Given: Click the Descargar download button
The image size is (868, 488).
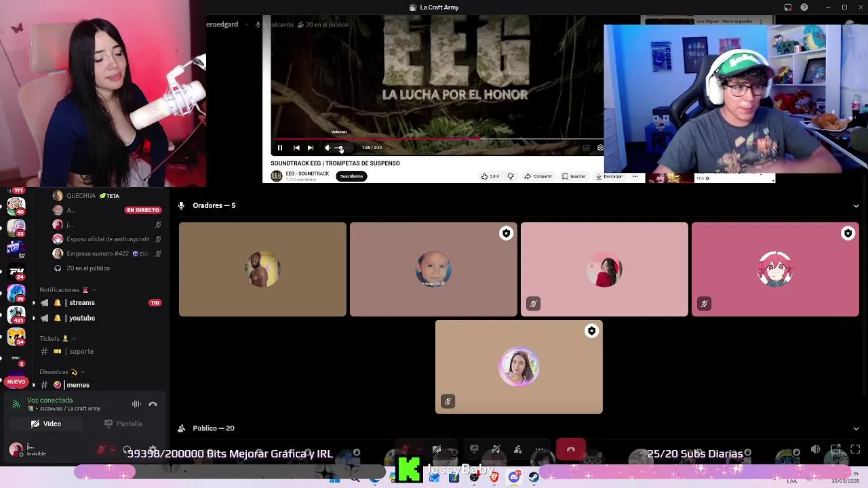Looking at the screenshot, I should click(610, 176).
